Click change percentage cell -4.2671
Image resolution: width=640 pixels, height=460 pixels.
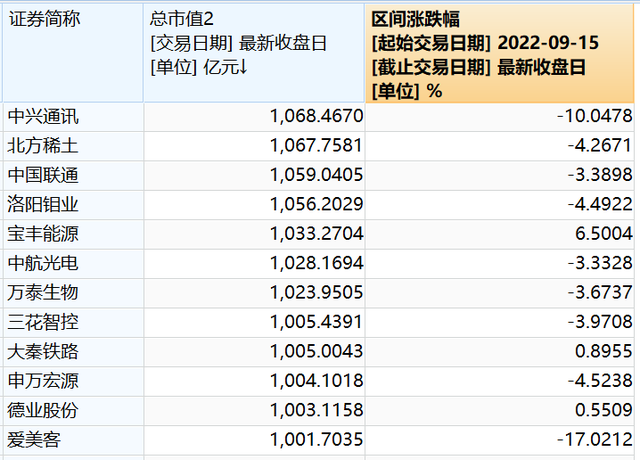click(500, 146)
